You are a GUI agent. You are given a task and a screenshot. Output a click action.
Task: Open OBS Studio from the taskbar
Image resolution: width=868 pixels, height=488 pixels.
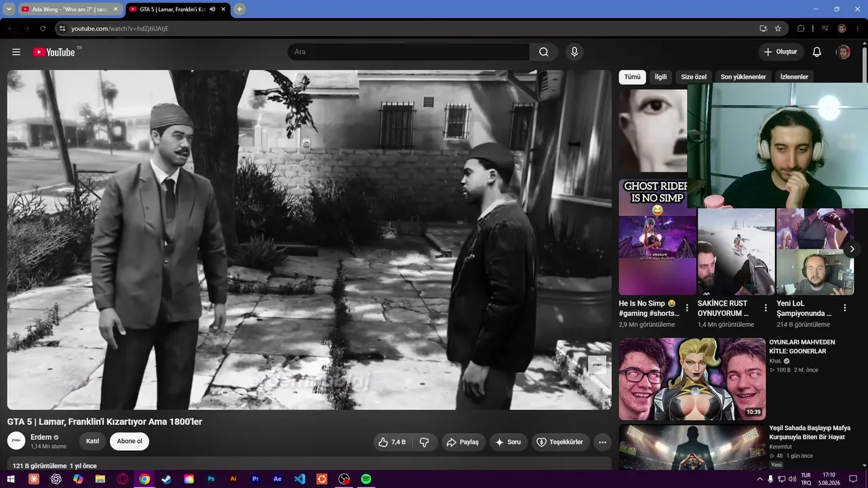click(344, 479)
